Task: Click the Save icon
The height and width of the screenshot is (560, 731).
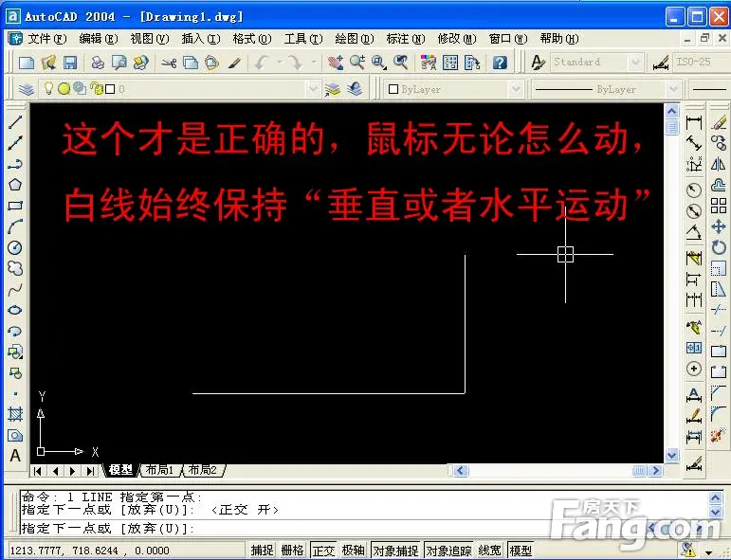Action: tap(70, 63)
